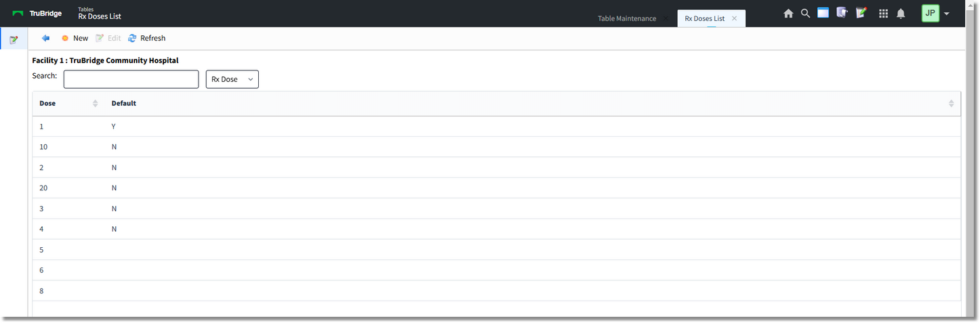Screen dimensions: 980x323
Task: Click the left sidebar notepad icon
Action: (x=14, y=40)
